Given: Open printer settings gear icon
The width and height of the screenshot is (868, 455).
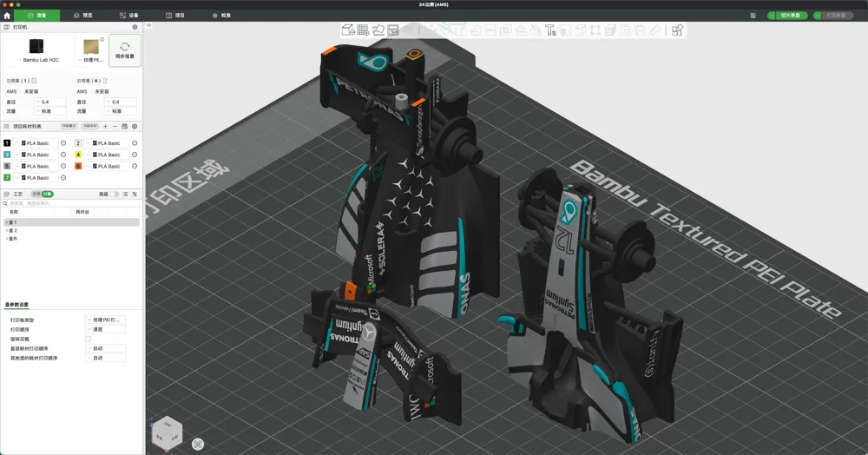Looking at the screenshot, I should coord(135,27).
